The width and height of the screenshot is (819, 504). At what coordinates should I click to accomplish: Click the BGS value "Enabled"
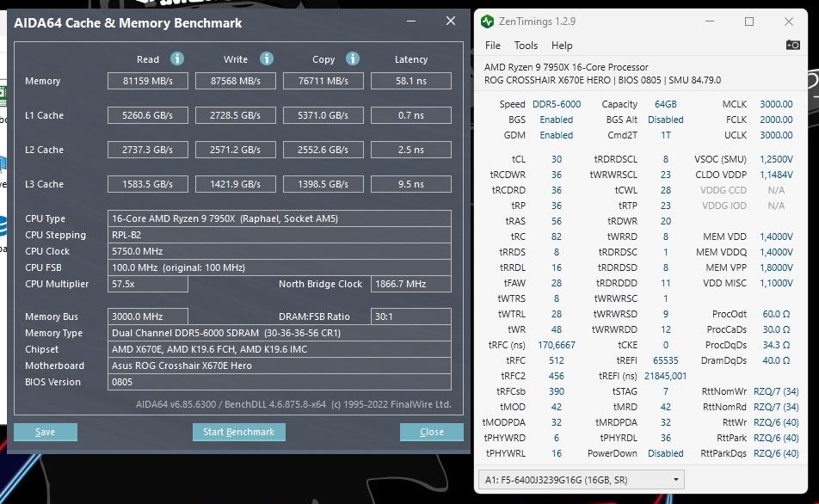557,120
